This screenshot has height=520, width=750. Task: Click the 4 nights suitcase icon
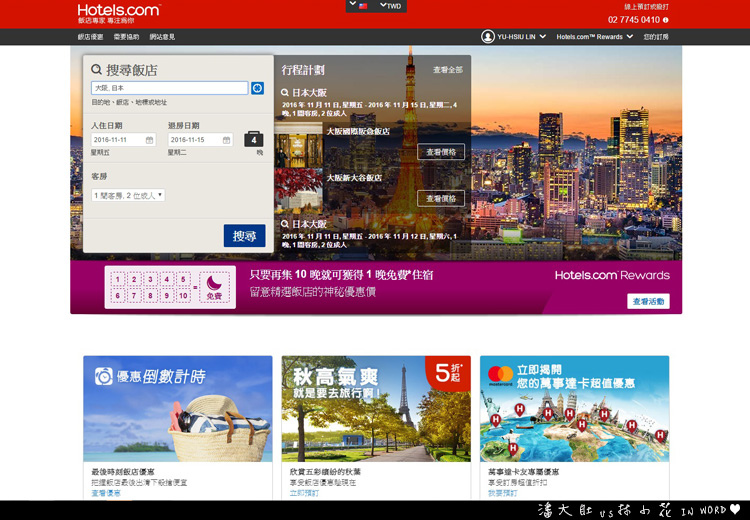coord(254,139)
